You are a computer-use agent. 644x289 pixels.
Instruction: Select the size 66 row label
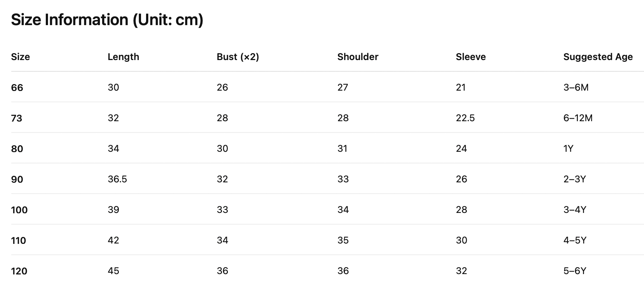(17, 88)
